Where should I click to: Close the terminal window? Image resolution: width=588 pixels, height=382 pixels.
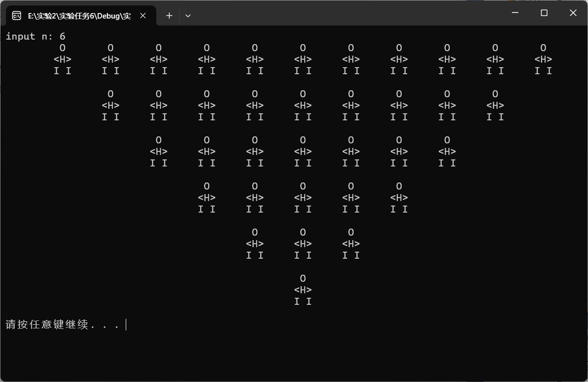(573, 13)
